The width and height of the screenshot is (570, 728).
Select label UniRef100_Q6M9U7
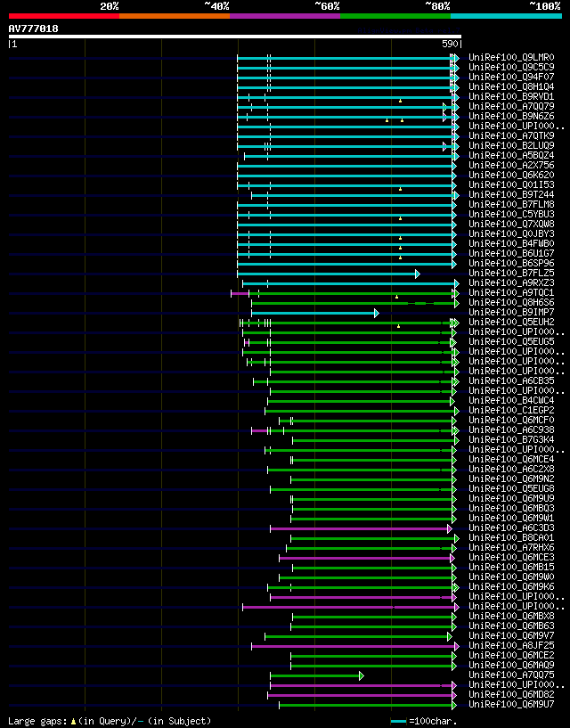click(x=511, y=704)
